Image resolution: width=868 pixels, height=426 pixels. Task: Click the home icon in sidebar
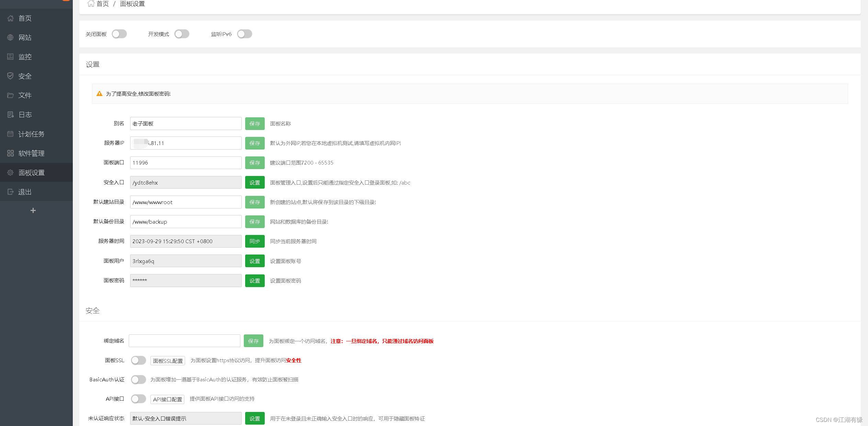(11, 18)
